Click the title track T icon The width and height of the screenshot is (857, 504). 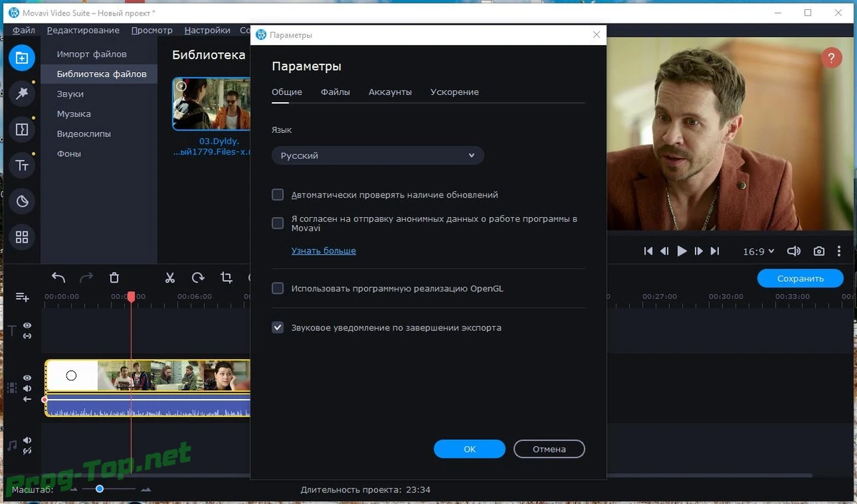tap(11, 331)
